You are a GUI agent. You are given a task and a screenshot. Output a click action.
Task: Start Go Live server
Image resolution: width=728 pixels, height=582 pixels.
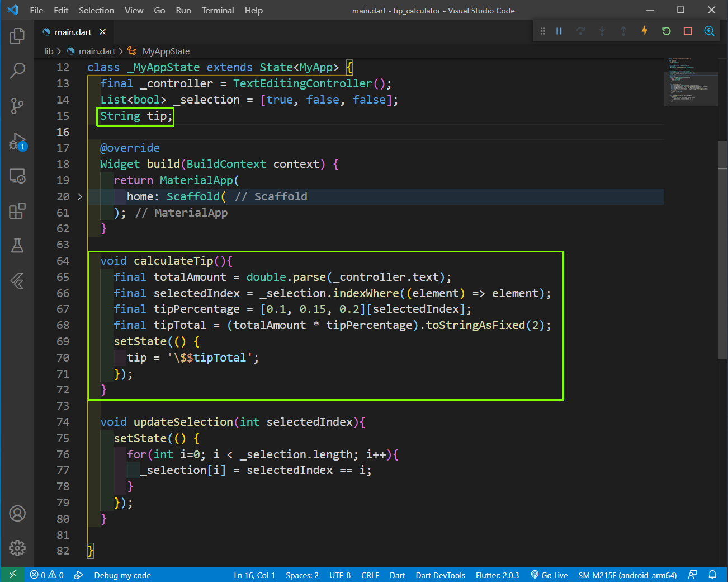(x=549, y=575)
